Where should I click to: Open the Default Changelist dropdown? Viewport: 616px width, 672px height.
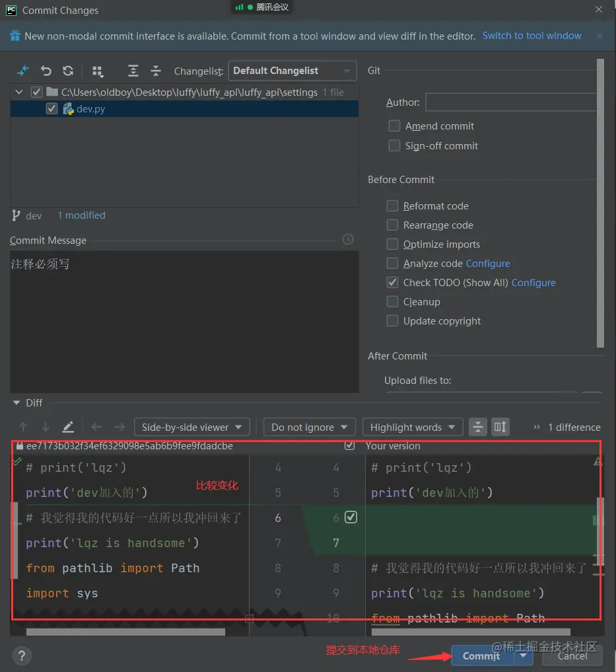tap(292, 71)
